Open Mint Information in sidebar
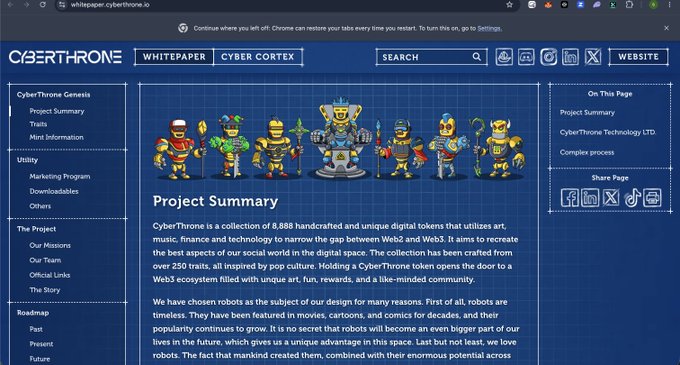Viewport: 680px width, 365px height. tap(56, 137)
